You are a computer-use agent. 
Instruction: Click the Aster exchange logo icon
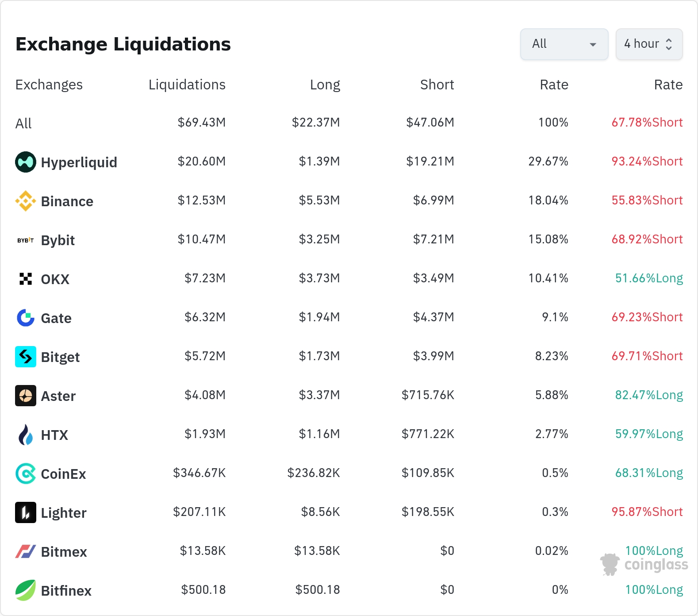[x=26, y=396]
